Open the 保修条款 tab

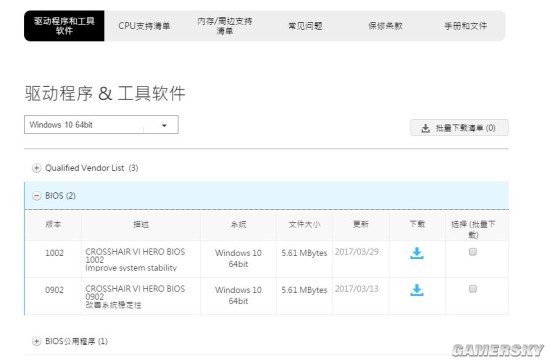385,26
